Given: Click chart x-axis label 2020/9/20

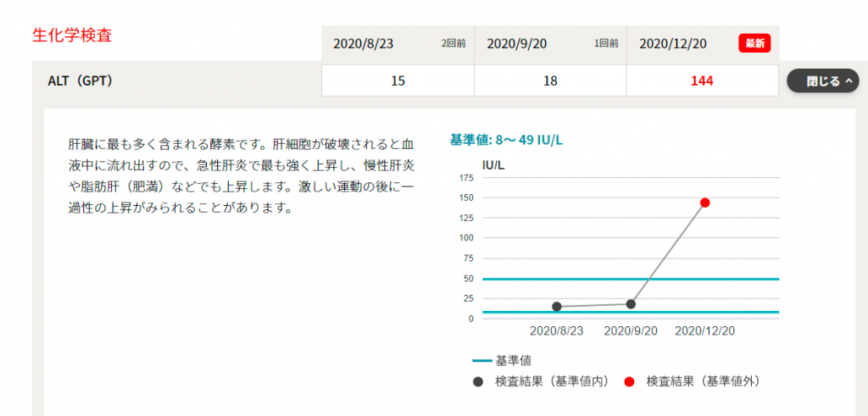Looking at the screenshot, I should [631, 330].
